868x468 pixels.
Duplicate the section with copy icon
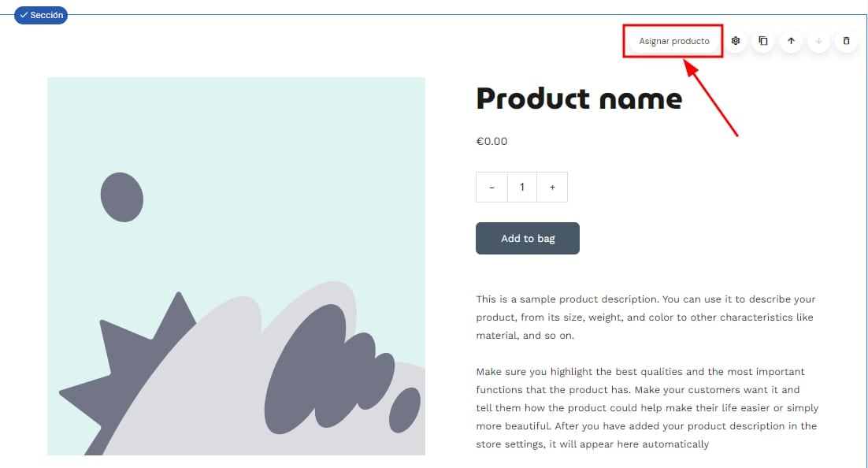tap(762, 41)
